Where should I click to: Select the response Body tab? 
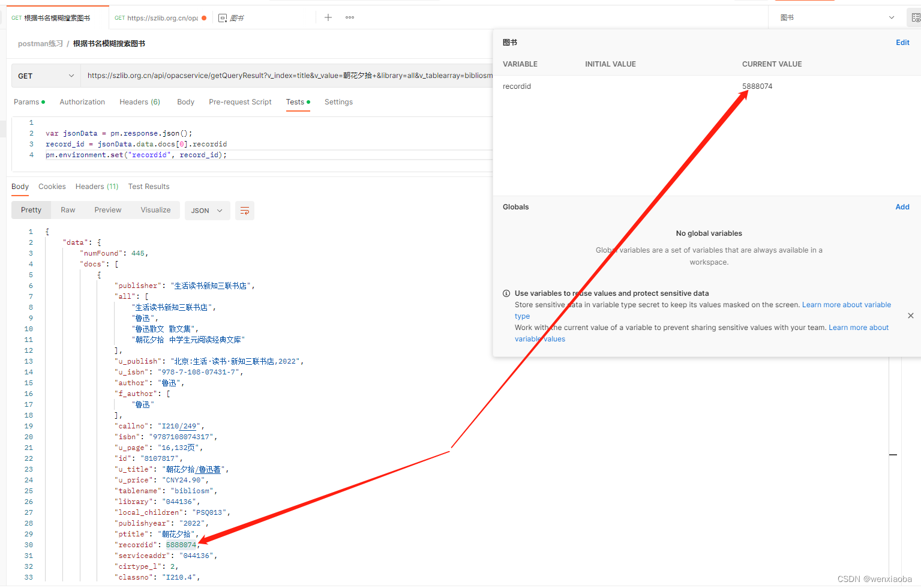pos(20,187)
